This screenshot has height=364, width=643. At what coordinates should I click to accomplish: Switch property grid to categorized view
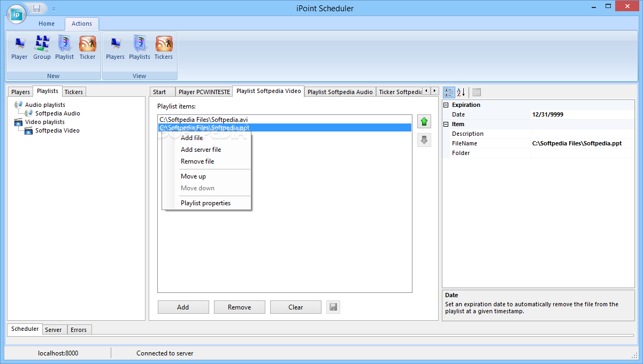(x=449, y=92)
